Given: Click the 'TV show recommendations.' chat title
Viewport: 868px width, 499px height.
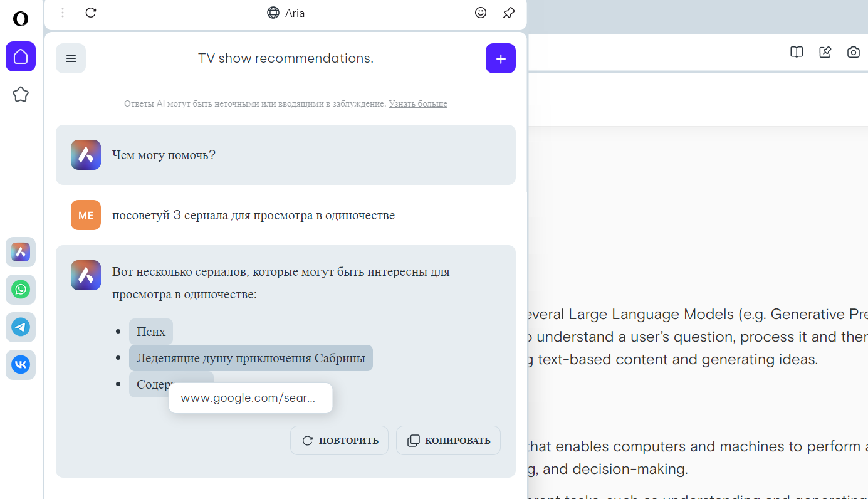Looking at the screenshot, I should 286,58.
